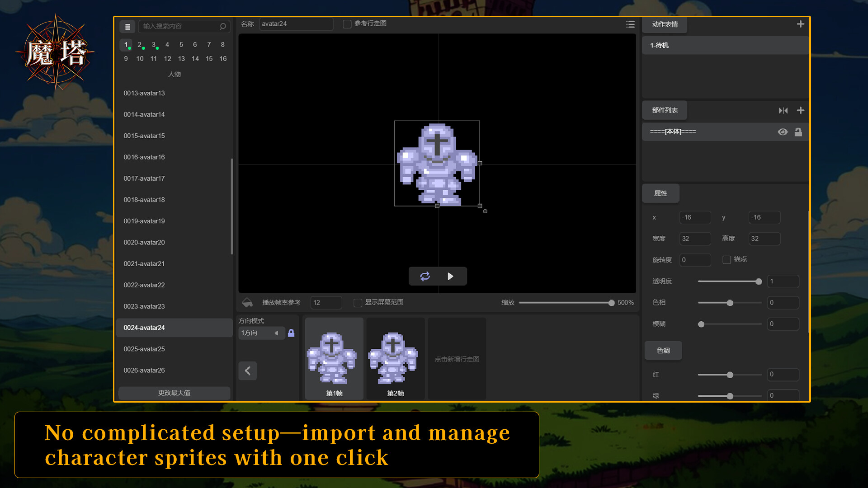Add a new action with the 动作表情 plus icon

[x=800, y=24]
